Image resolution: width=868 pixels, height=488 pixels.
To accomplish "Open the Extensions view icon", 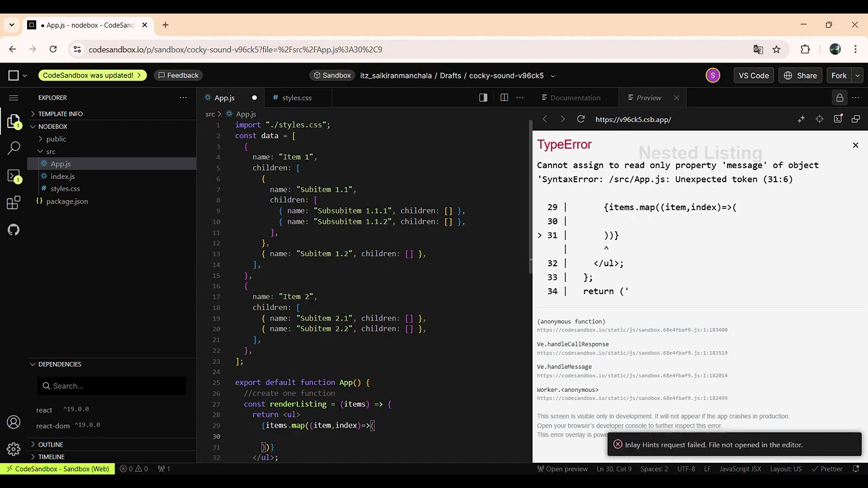I will click(14, 203).
